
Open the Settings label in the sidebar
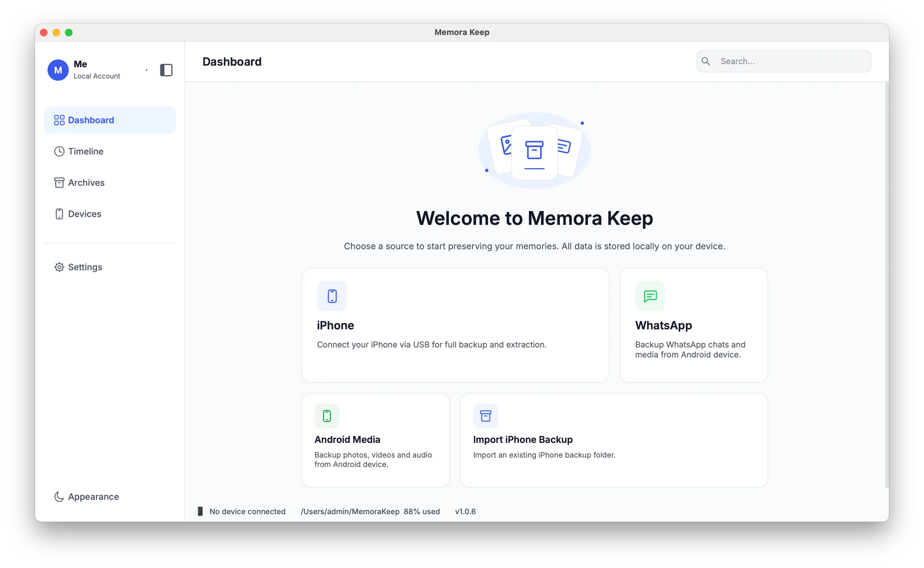coord(85,267)
